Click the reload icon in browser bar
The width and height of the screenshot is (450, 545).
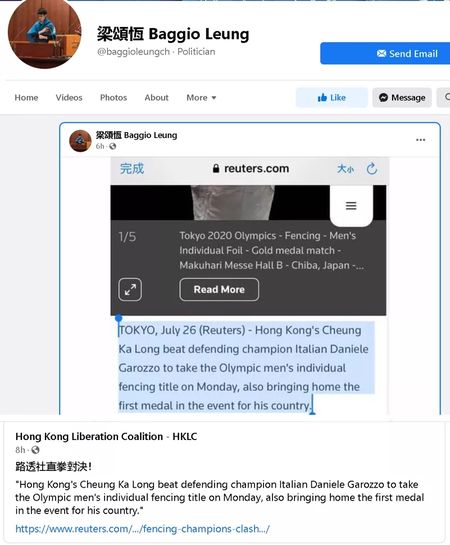[x=372, y=169]
